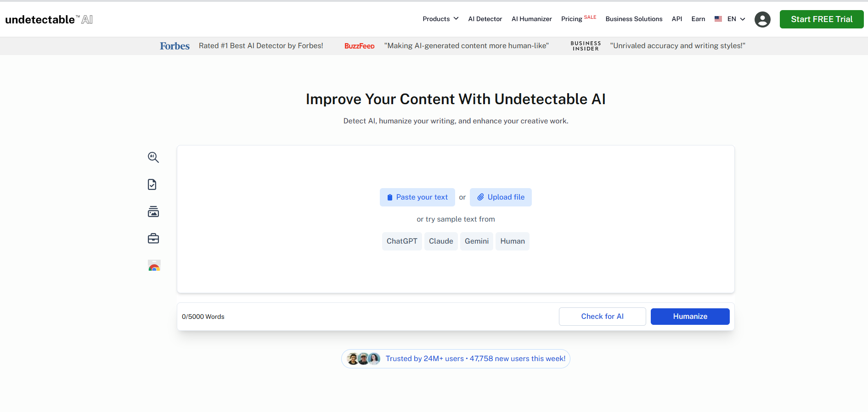868x412 pixels.
Task: Open the Chrome extension sidebar icon
Action: (154, 265)
